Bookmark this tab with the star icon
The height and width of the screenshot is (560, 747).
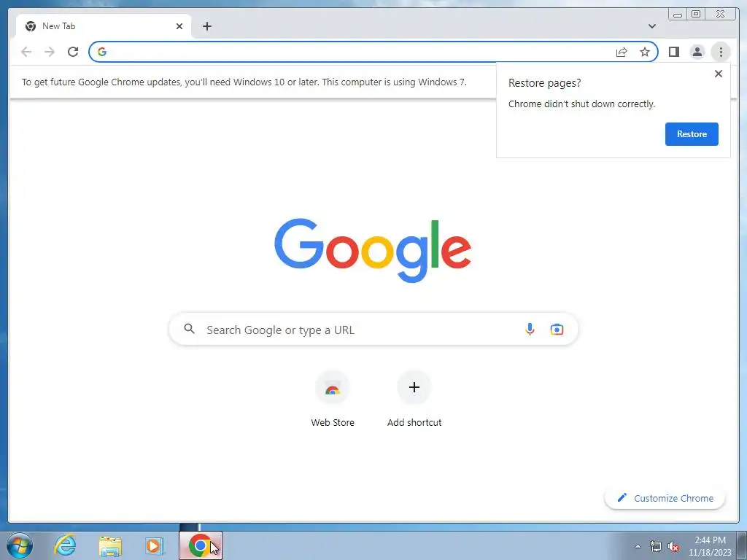click(x=645, y=52)
